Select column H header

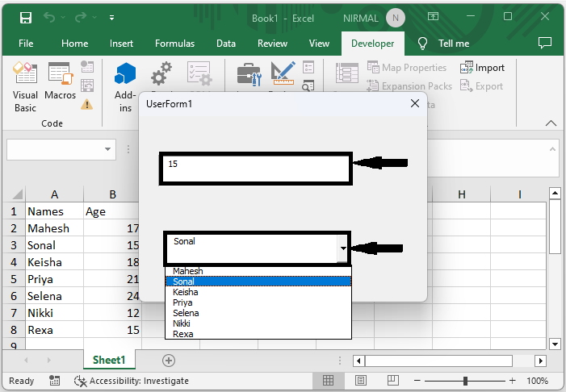(461, 194)
